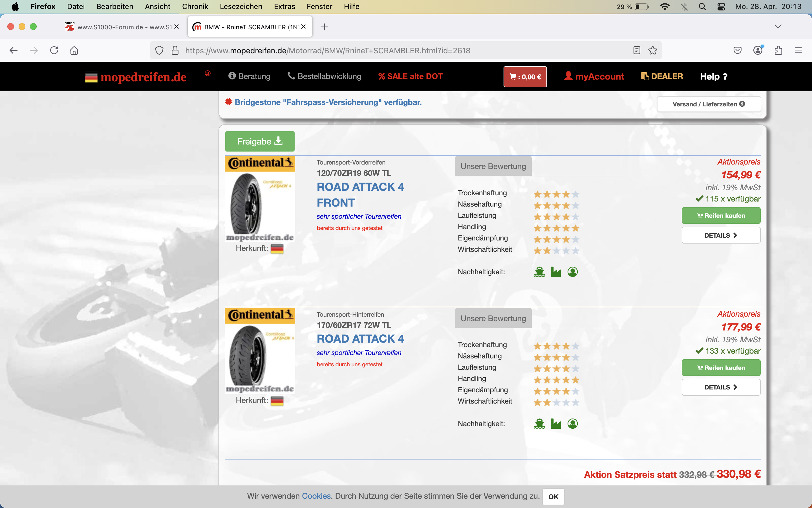This screenshot has width=812, height=508.
Task: Show list of all tabs
Action: pyautogui.click(x=778, y=27)
